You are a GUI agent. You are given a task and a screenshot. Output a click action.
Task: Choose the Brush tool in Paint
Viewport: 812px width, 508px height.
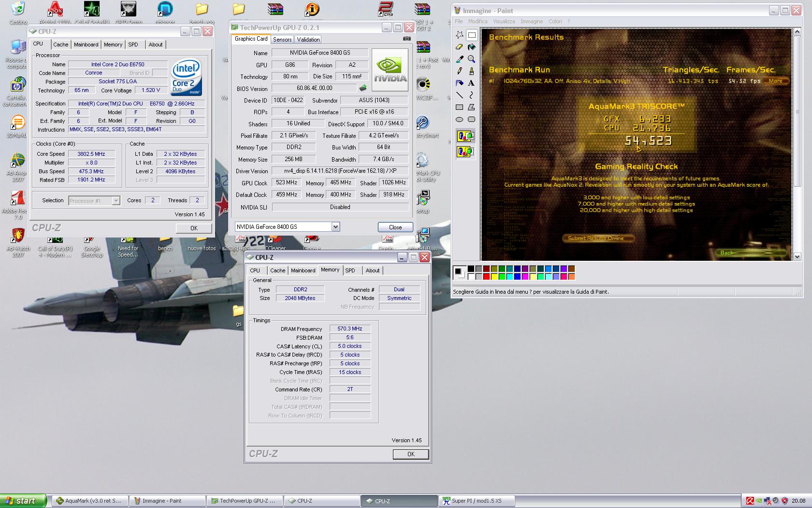tap(472, 71)
